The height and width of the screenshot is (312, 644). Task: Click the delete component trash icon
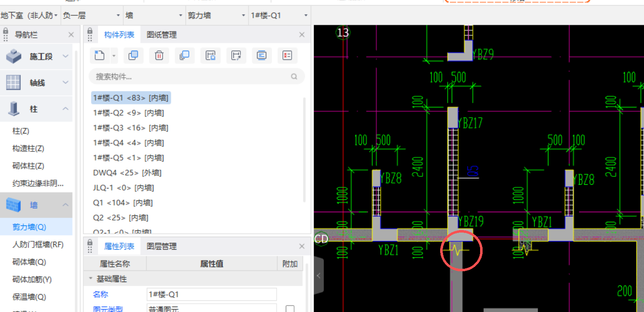[x=159, y=55]
